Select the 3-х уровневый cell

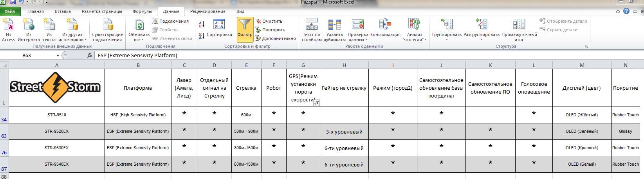[x=344, y=131]
